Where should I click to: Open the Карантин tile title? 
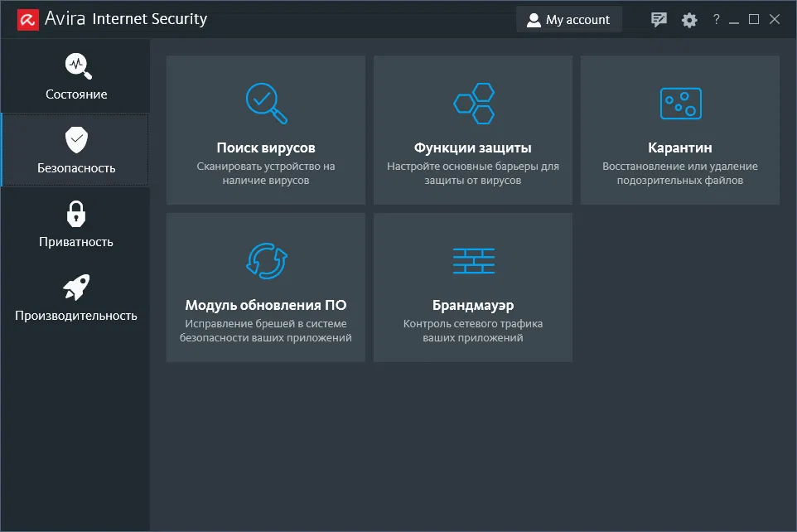coord(680,148)
